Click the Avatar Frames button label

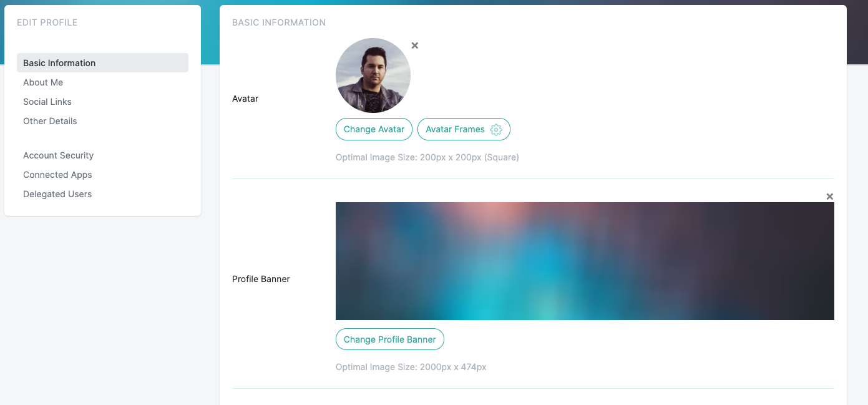click(455, 129)
